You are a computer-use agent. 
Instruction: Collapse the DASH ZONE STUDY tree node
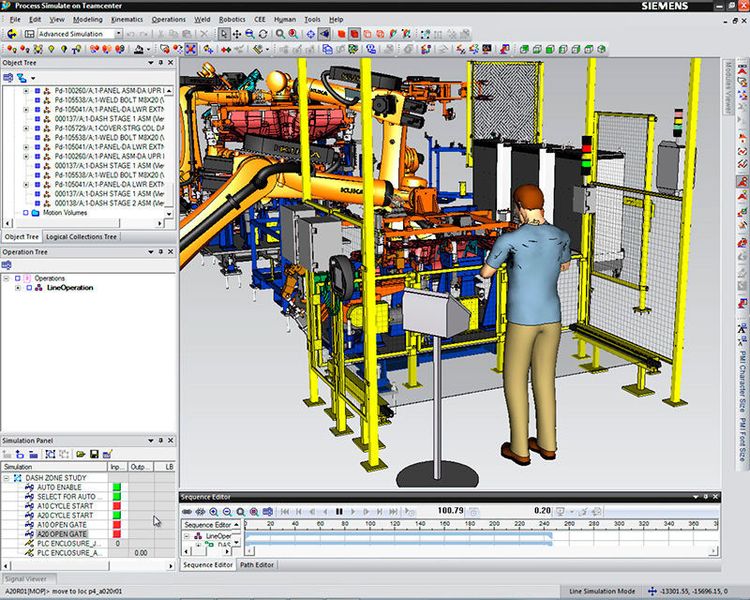(7, 478)
